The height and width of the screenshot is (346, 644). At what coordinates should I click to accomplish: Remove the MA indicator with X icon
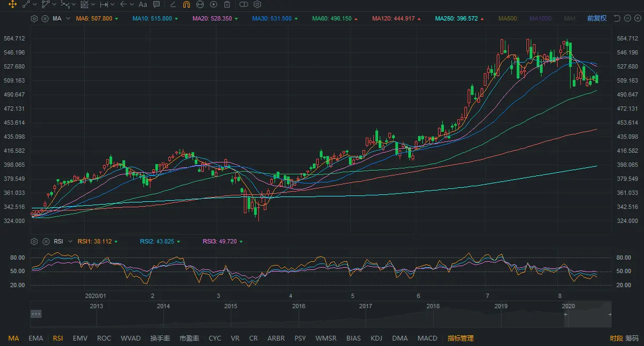coord(44,18)
